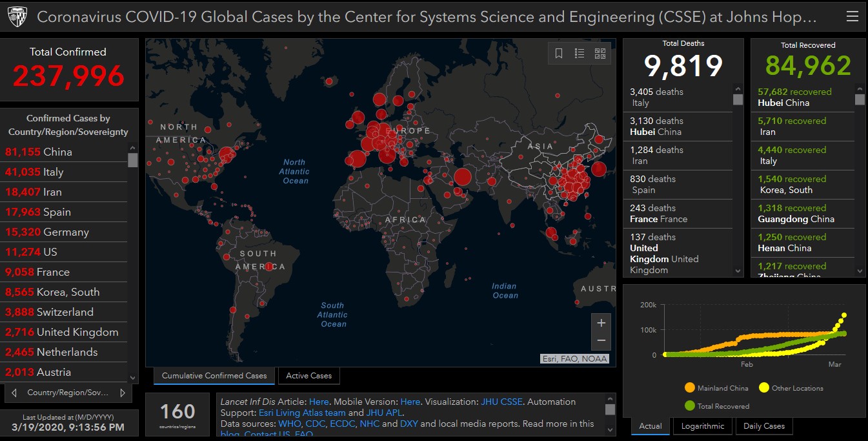Select Korea, South row with 8,565 cases
This screenshot has width=868, height=441.
click(65, 292)
